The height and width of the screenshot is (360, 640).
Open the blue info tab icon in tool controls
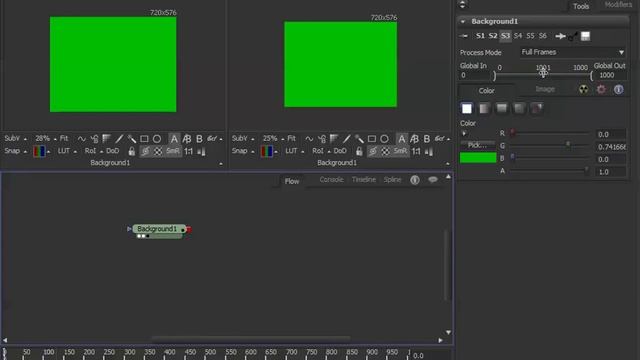[619, 89]
